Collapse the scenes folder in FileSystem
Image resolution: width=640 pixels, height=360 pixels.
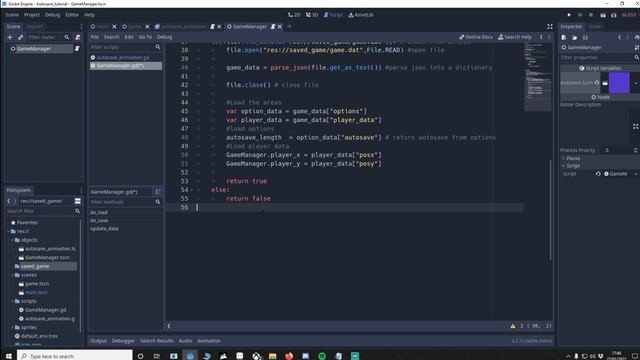point(13,275)
